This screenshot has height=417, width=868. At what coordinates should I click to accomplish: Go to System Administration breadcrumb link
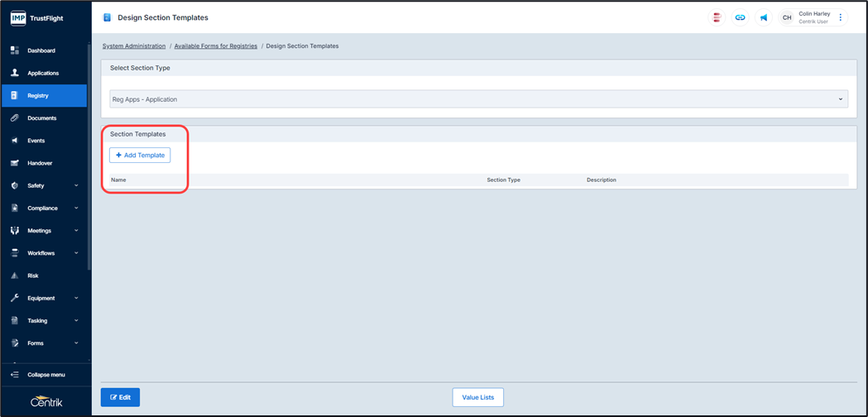[x=134, y=46]
